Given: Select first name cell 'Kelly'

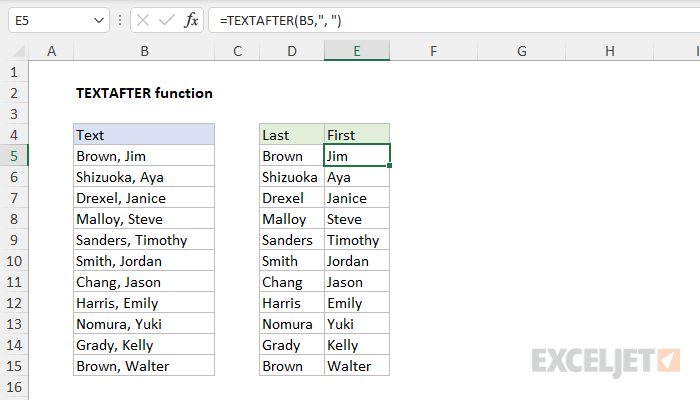Looking at the screenshot, I should (x=357, y=345).
